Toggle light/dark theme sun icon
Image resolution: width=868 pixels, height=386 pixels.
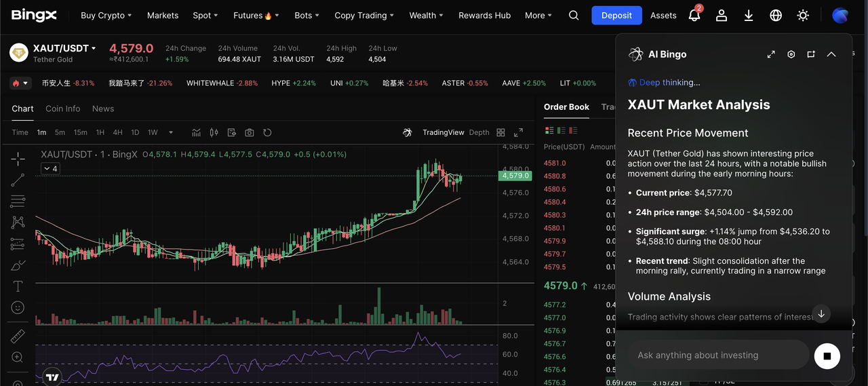[x=803, y=15]
